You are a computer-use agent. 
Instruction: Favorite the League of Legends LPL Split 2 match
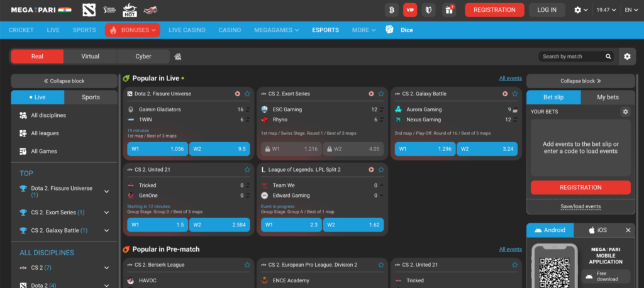[381, 170]
